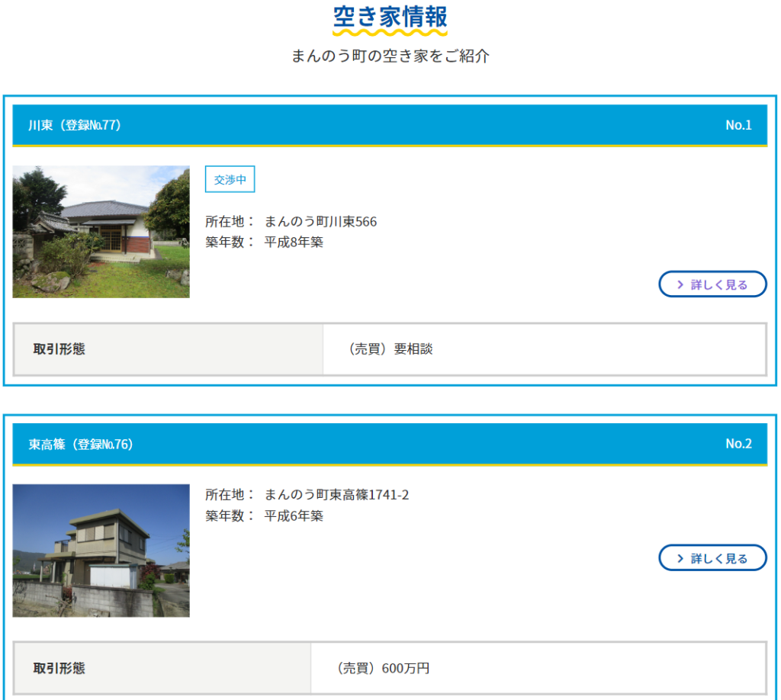Click 詳しく見る button for the 東高篠 listing
This screenshot has width=781, height=700.
[x=712, y=558]
